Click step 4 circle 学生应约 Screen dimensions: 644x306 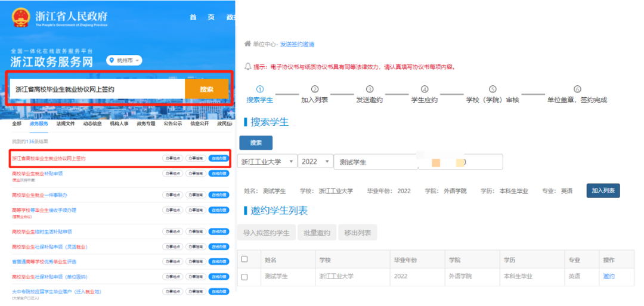tap(424, 89)
